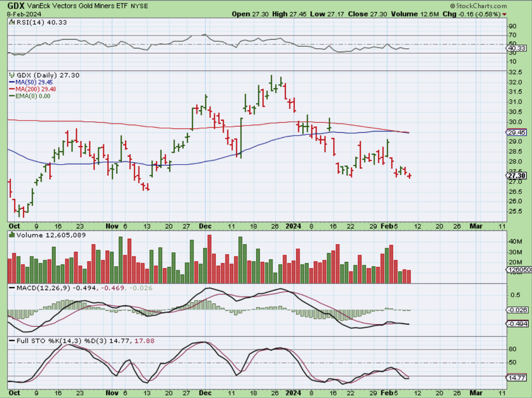Click the 32.5 label on the price axis
This screenshot has width=532, height=398.
(x=515, y=72)
